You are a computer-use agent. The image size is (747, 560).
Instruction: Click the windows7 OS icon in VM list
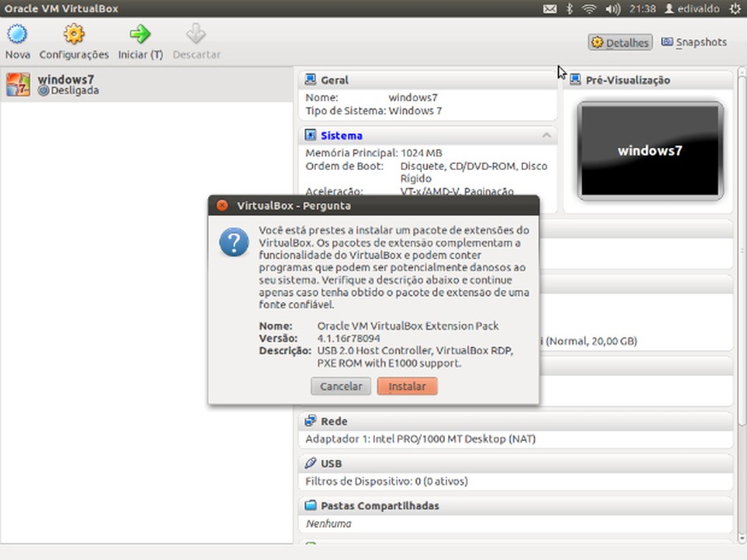[x=18, y=85]
